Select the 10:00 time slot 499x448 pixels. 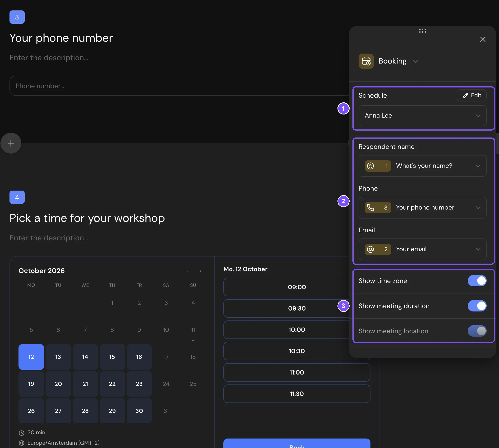(297, 330)
